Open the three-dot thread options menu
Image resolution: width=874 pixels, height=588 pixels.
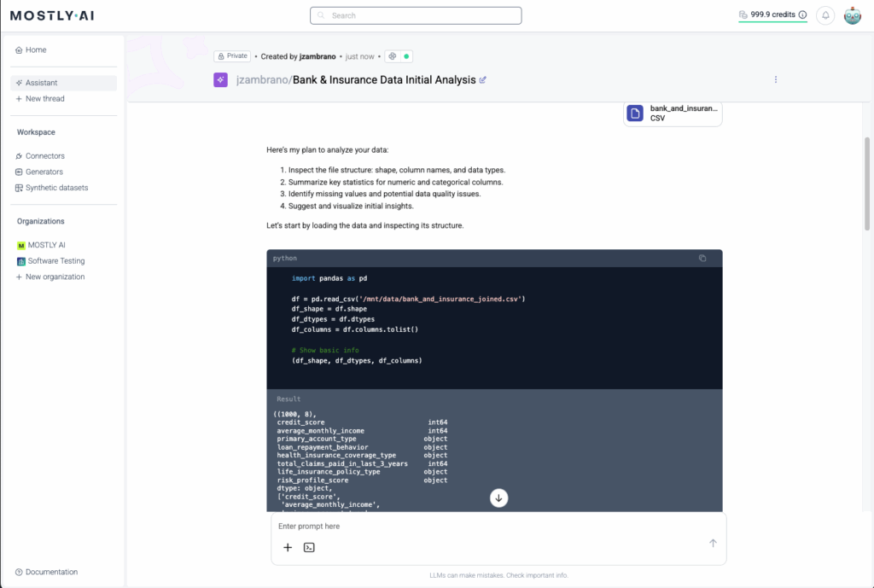[x=775, y=79]
